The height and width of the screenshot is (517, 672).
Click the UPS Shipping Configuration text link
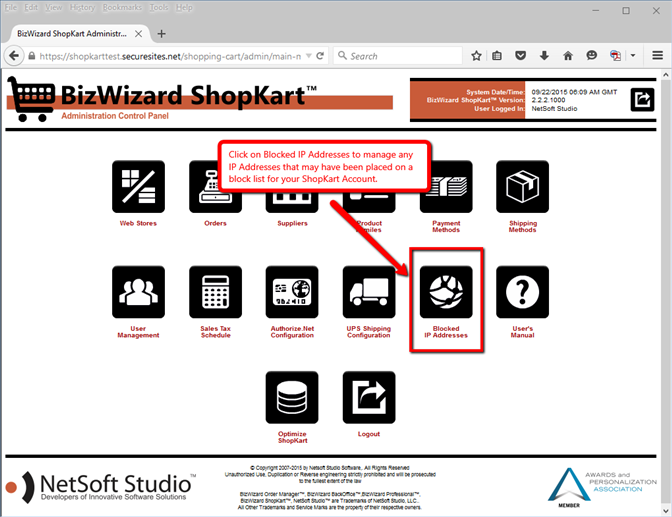click(369, 332)
